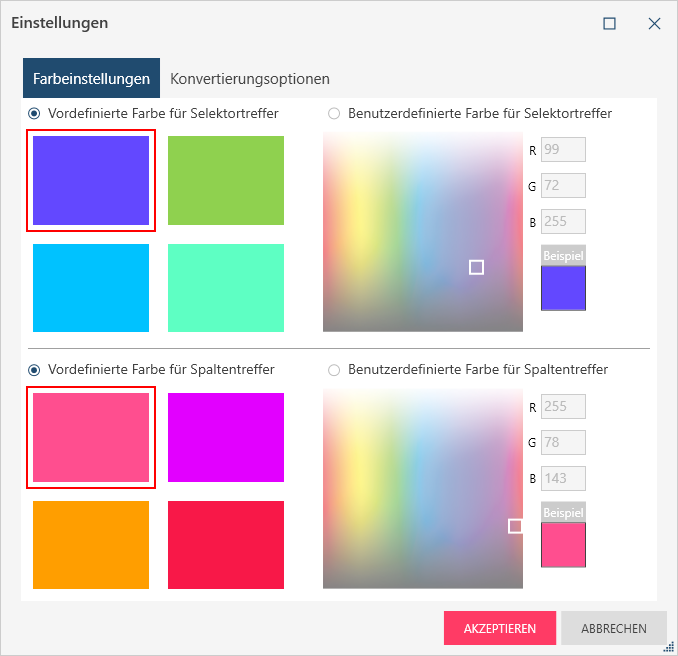Pick the orange column hit swatch
This screenshot has height=656, width=678.
(x=91, y=544)
